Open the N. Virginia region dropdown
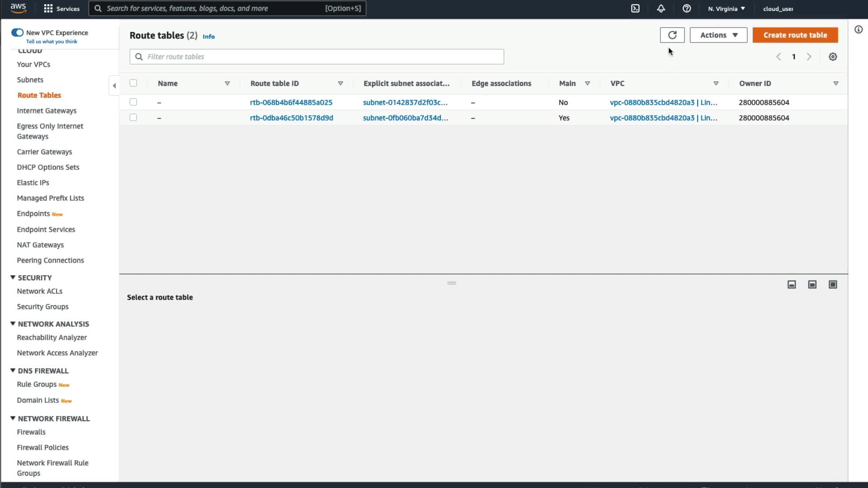868x488 pixels. click(x=726, y=9)
